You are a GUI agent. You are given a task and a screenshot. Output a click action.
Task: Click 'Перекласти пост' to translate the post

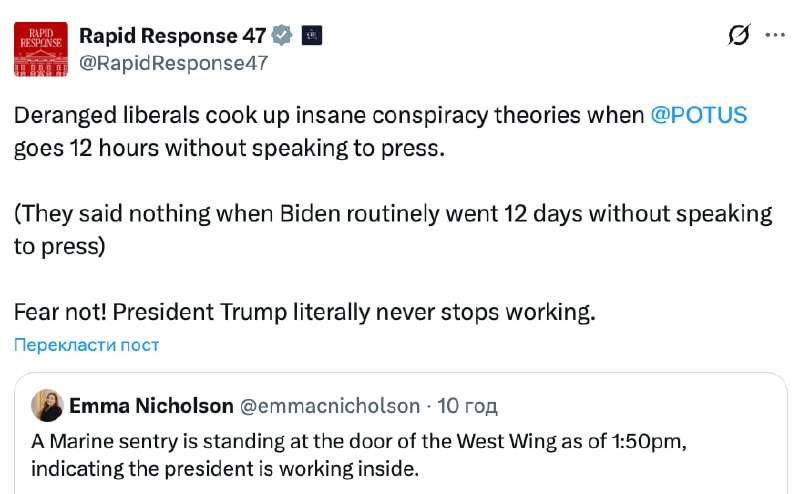[x=86, y=345]
